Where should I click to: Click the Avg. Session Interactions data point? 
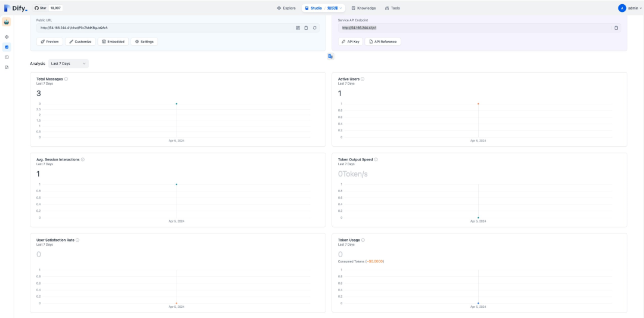177,184
